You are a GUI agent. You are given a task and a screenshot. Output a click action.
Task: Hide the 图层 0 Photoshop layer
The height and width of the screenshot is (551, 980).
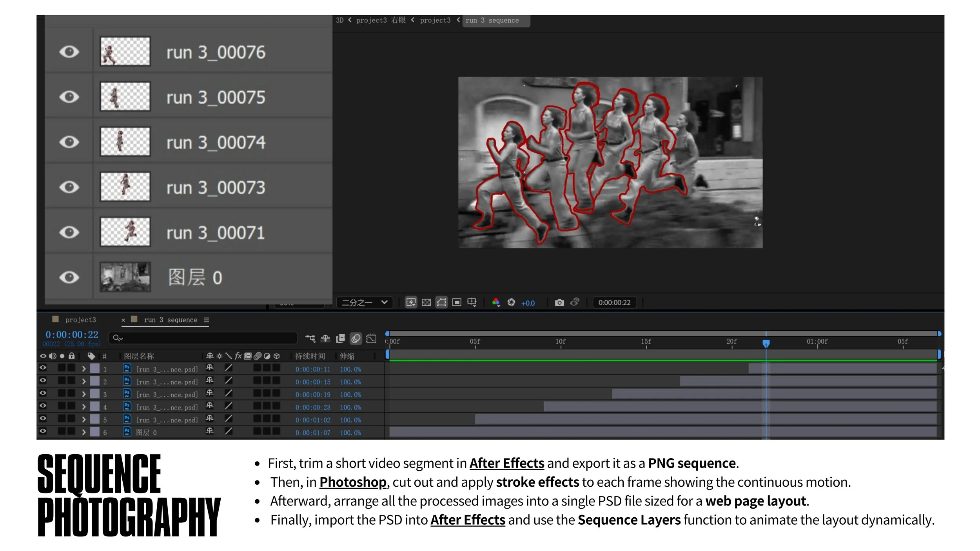(x=69, y=277)
